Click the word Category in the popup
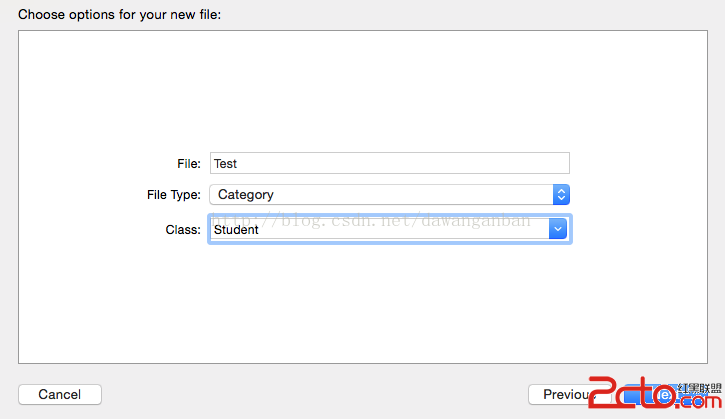The image size is (725, 419). [x=246, y=195]
